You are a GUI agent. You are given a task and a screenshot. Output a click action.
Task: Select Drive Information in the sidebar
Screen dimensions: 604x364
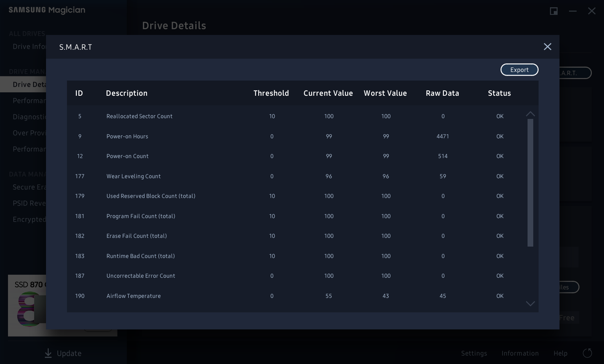coord(29,46)
